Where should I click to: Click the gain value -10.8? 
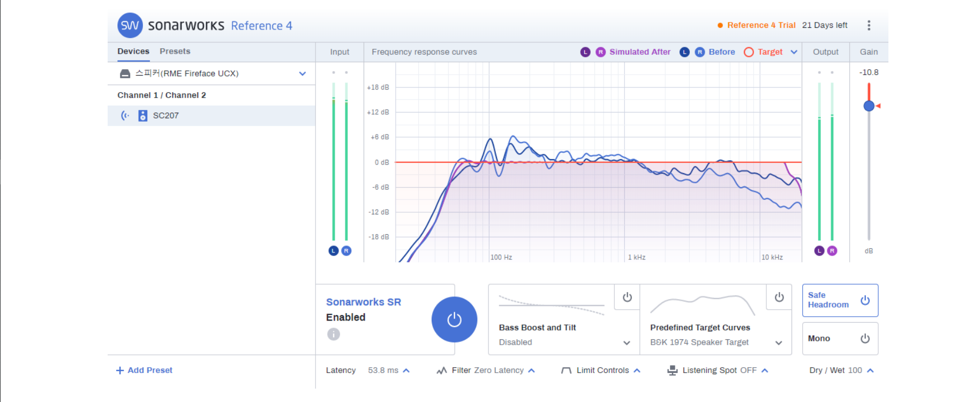coord(869,72)
